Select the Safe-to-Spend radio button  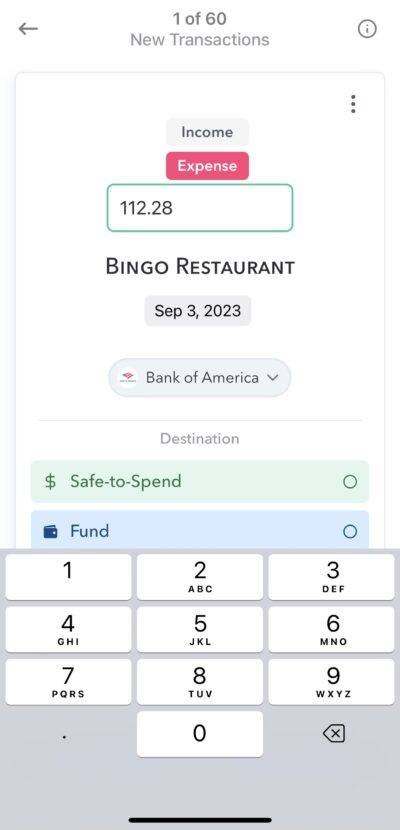350,482
